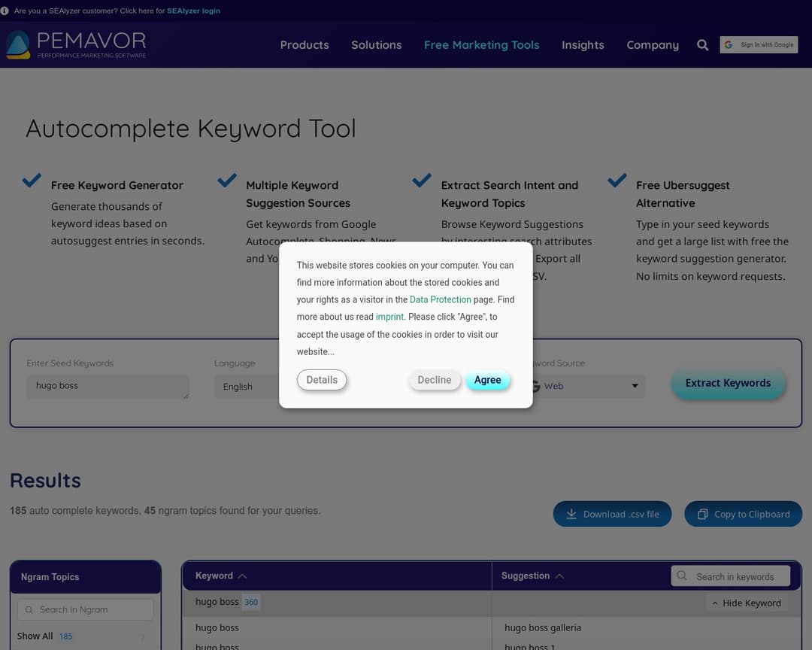Viewport: 812px width, 650px height.
Task: Click the Sign in with Google icon
Action: [x=728, y=44]
